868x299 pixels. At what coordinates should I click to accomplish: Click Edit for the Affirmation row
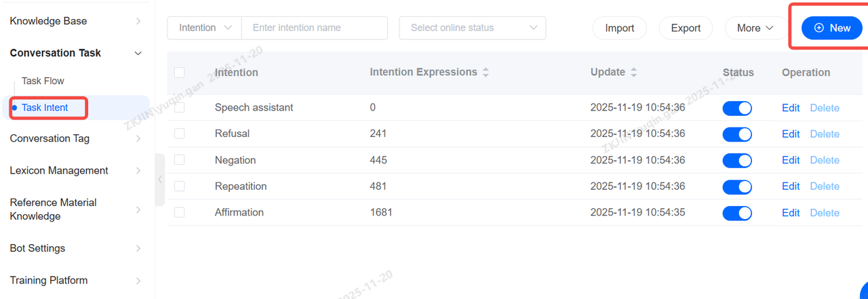coord(791,213)
